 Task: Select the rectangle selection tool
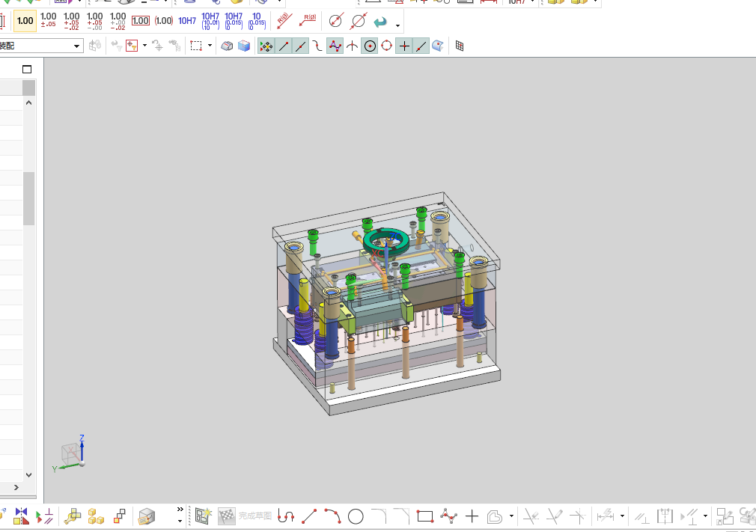coord(196,46)
